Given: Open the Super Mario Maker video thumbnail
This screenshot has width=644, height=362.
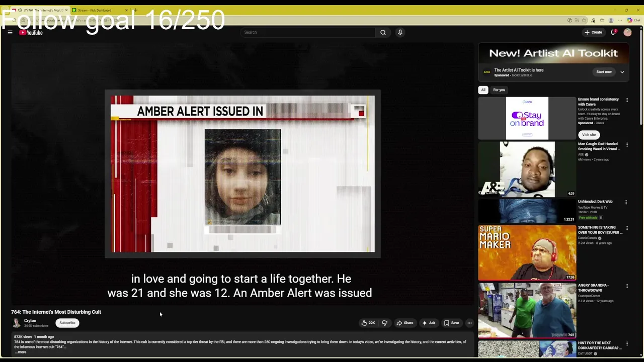Looking at the screenshot, I should [x=527, y=252].
